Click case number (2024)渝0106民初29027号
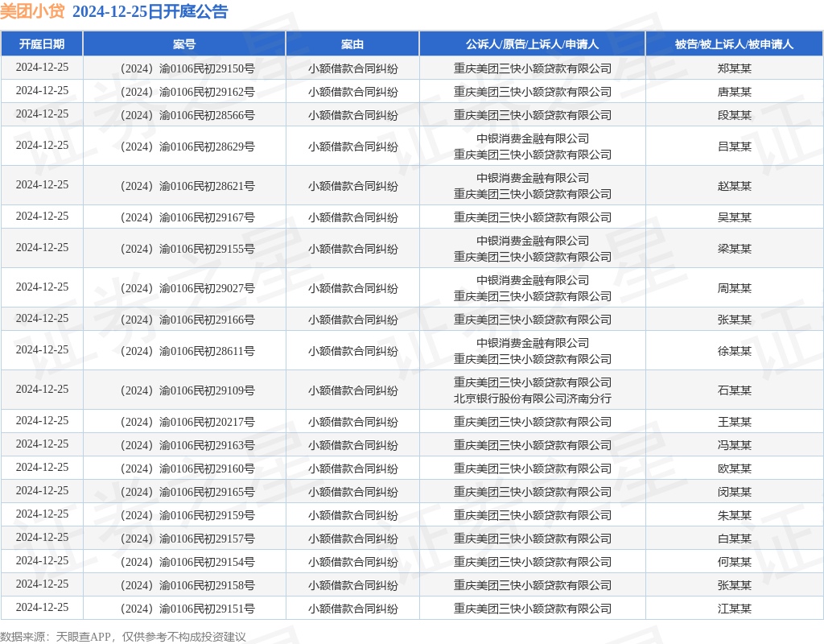The width and height of the screenshot is (824, 644). (187, 288)
